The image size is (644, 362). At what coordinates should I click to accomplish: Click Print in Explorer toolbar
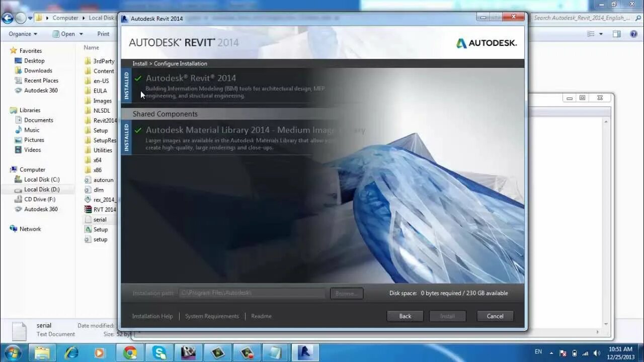pyautogui.click(x=103, y=34)
